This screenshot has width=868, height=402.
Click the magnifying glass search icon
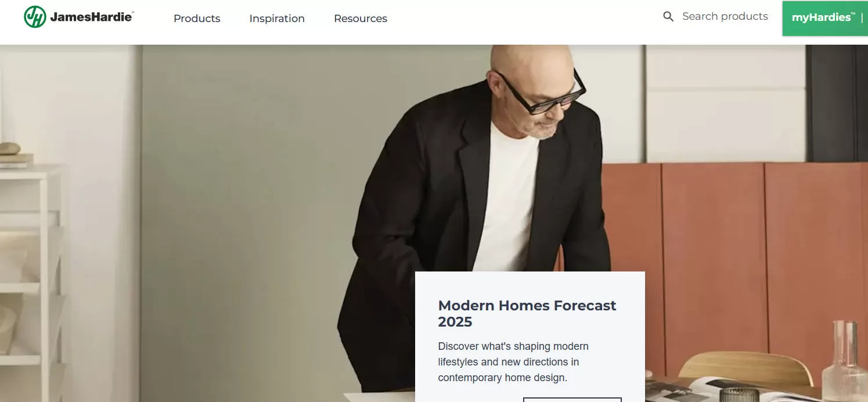coord(668,17)
